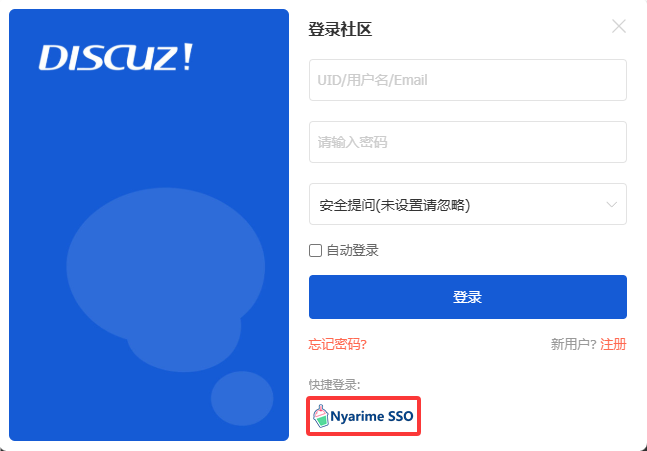Expand the chevron arrow of 安全提问

612,205
